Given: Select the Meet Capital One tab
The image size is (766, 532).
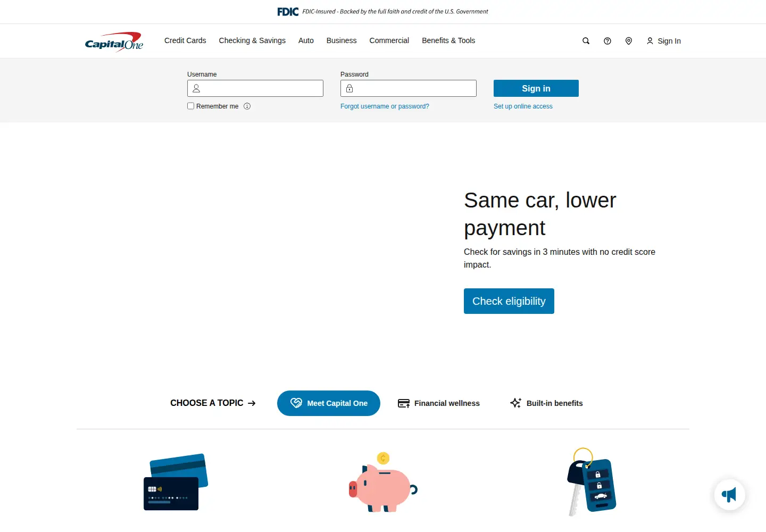Looking at the screenshot, I should tap(329, 403).
